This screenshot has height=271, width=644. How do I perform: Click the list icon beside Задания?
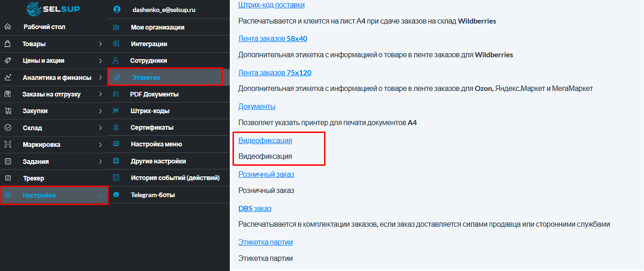7,162
